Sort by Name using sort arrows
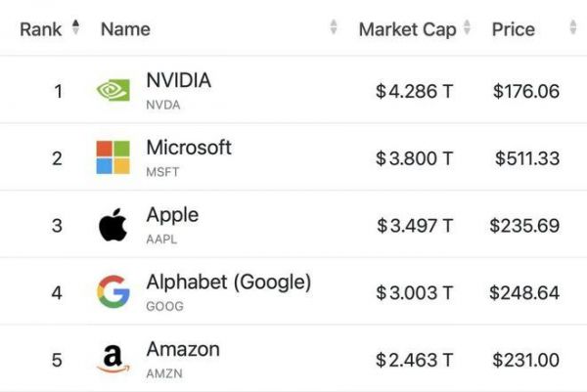 pyautogui.click(x=334, y=28)
